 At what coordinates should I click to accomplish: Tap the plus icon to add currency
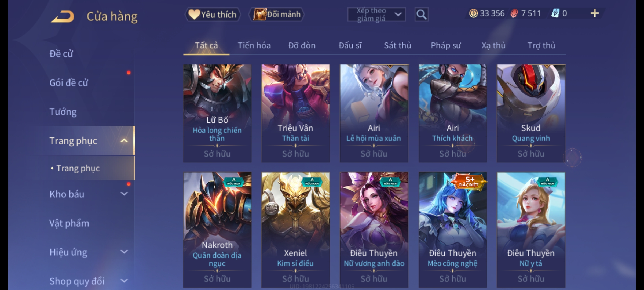pyautogui.click(x=595, y=13)
